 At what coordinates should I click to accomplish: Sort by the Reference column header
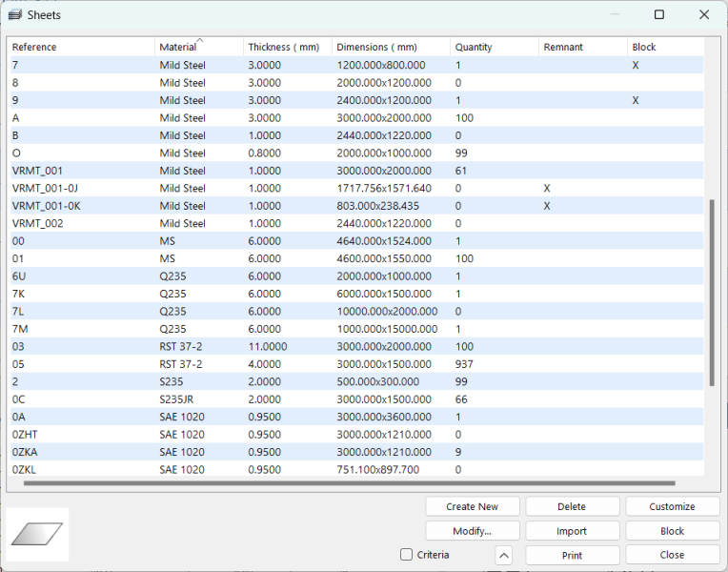click(x=34, y=47)
